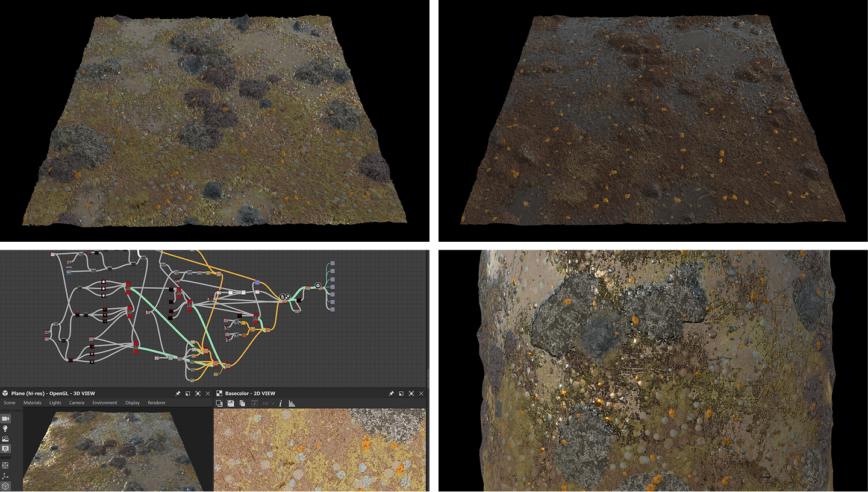Open the Renderer menu in 3D View
Viewport: 868px width, 492px height.
point(157,403)
